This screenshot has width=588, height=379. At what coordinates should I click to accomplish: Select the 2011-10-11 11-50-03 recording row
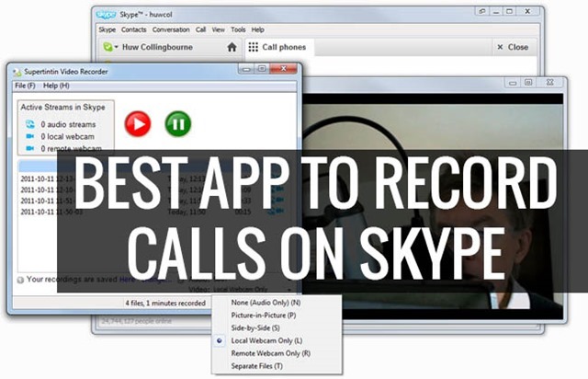pos(157,212)
